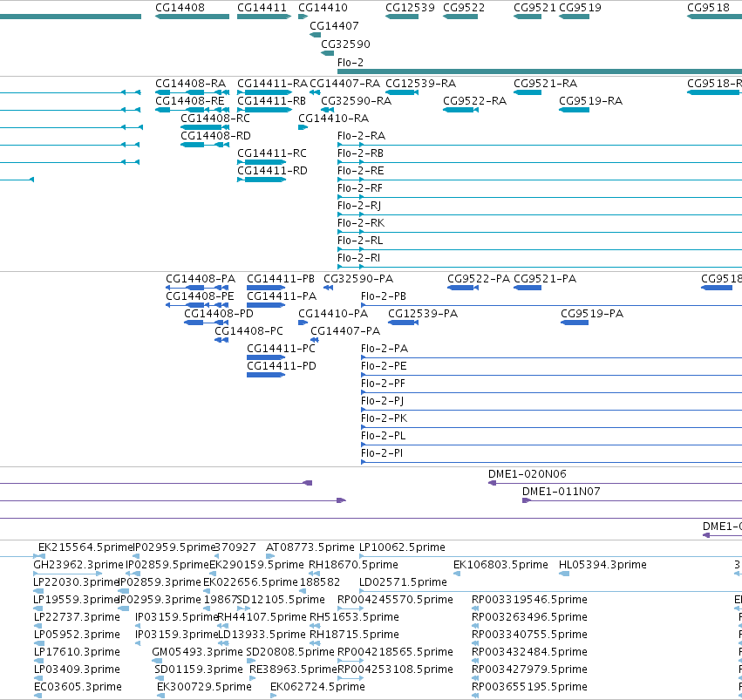
Task: Click EST EK106803.5prime label
Action: point(500,565)
